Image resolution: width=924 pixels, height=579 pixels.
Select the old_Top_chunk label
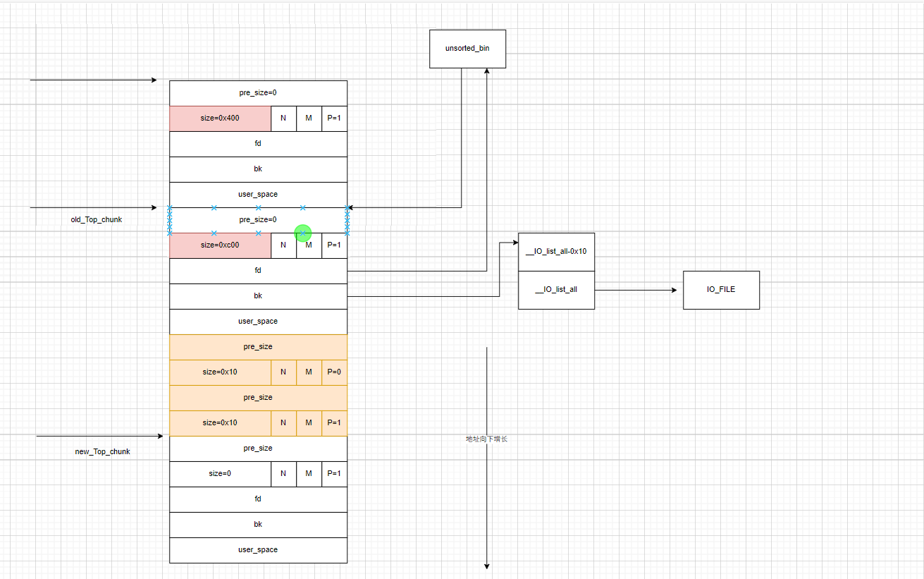point(97,219)
